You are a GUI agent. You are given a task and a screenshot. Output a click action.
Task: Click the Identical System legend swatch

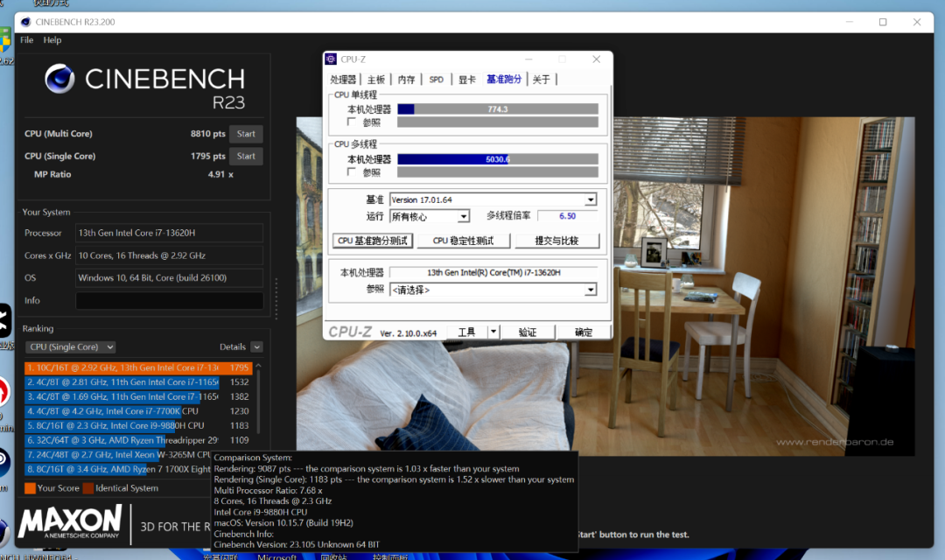click(88, 488)
